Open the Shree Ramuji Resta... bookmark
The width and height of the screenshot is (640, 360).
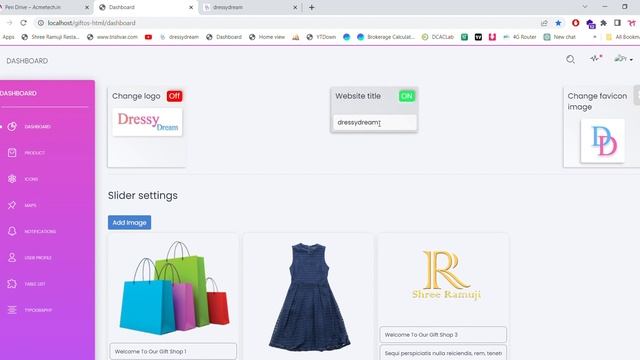coord(51,37)
